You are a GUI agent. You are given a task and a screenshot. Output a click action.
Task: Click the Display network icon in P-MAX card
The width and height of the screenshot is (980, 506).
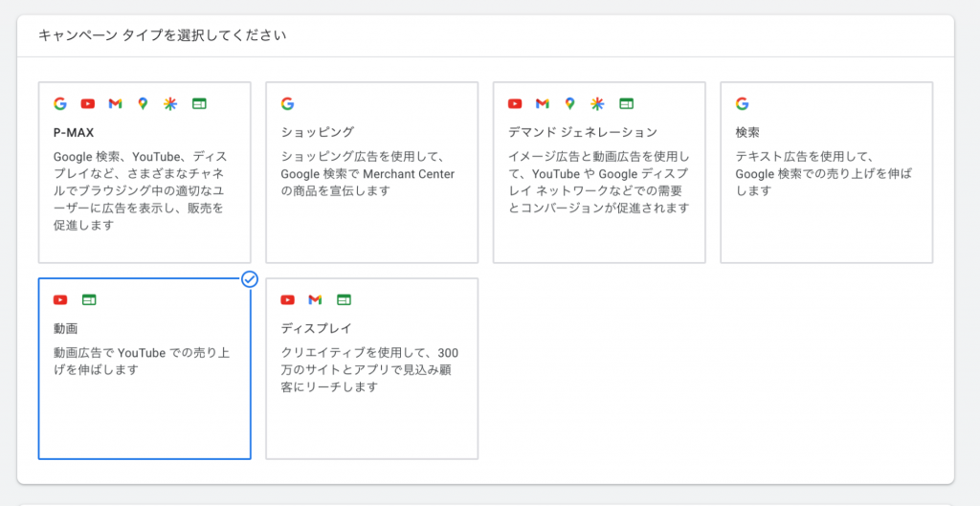[x=199, y=103]
